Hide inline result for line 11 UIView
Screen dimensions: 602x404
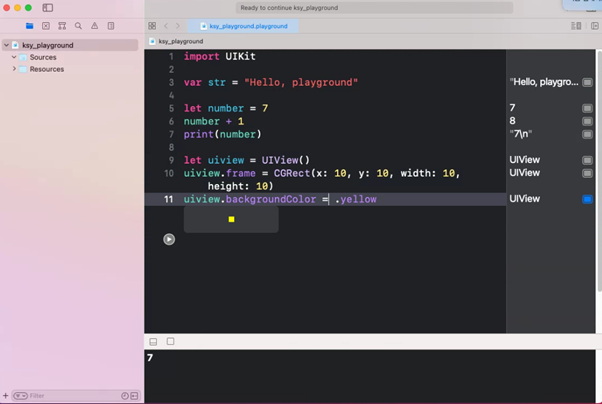point(587,199)
